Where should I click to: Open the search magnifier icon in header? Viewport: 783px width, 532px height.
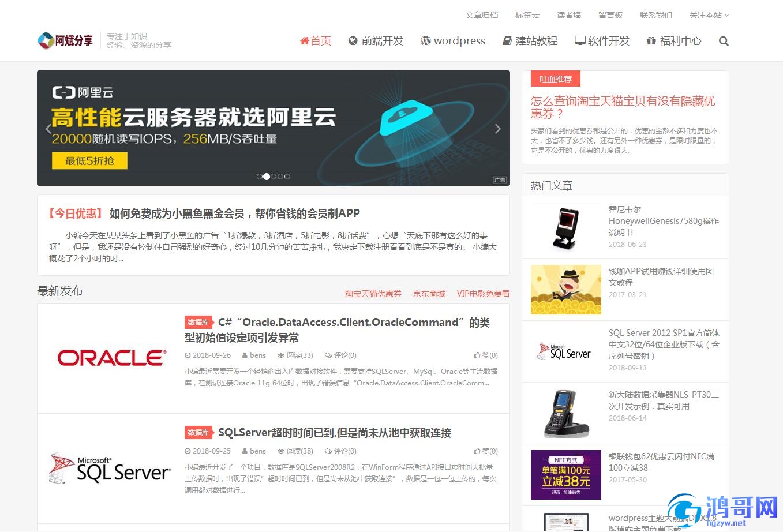724,41
